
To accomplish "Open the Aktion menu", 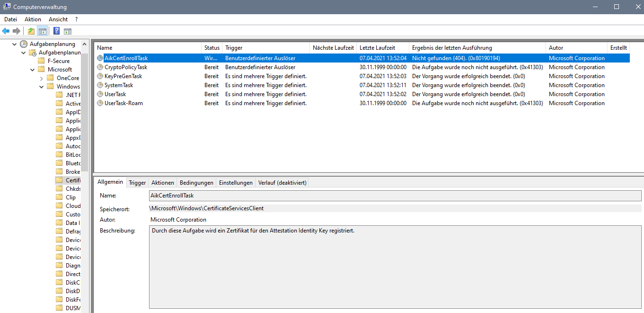I will pyautogui.click(x=33, y=19).
